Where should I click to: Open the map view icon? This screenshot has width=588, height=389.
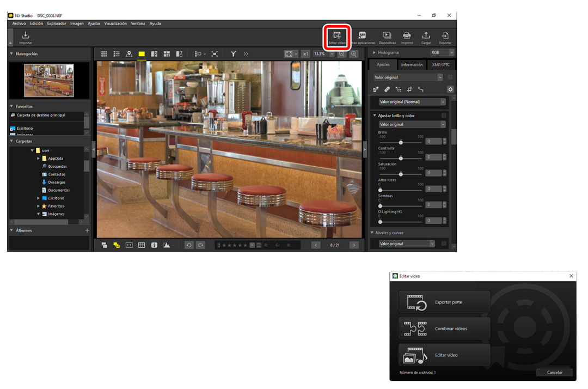coord(129,54)
